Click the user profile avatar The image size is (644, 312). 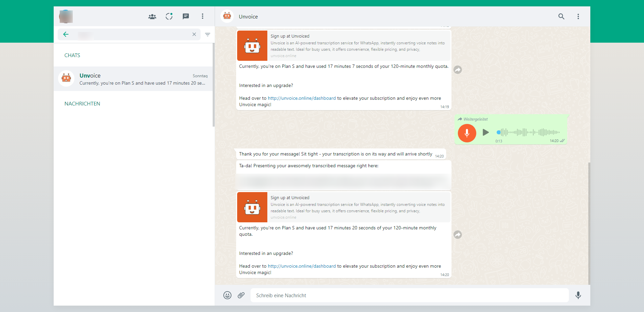tap(66, 16)
